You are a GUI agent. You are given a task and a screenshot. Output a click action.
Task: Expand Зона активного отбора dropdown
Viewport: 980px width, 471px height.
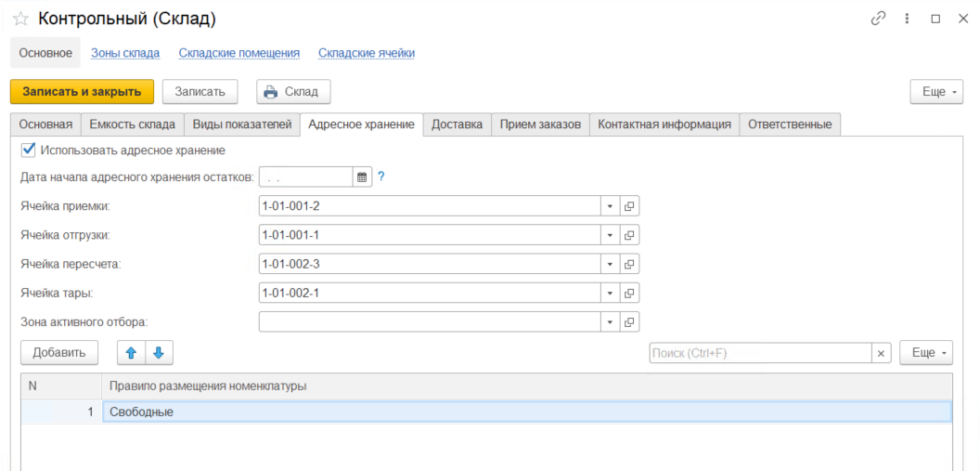point(610,322)
